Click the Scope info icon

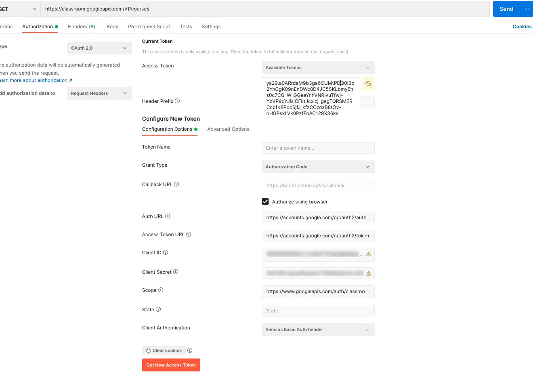pyautogui.click(x=161, y=290)
